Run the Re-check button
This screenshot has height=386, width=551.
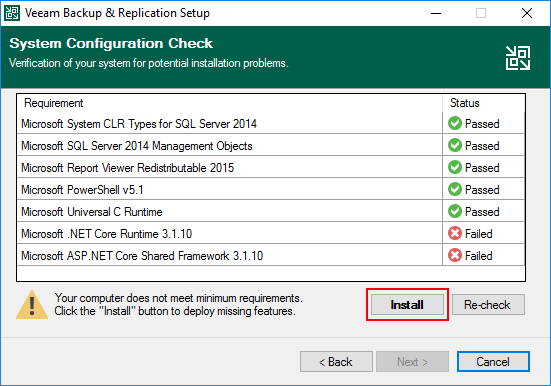pyautogui.click(x=488, y=304)
